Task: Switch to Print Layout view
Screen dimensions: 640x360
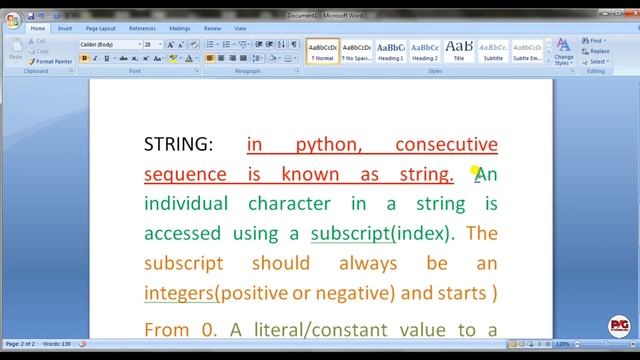Action: (513, 344)
